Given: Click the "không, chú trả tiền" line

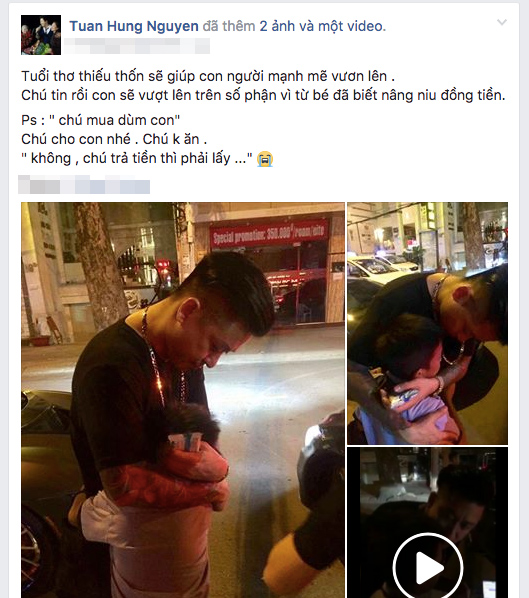Looking at the screenshot, I should point(137,158).
